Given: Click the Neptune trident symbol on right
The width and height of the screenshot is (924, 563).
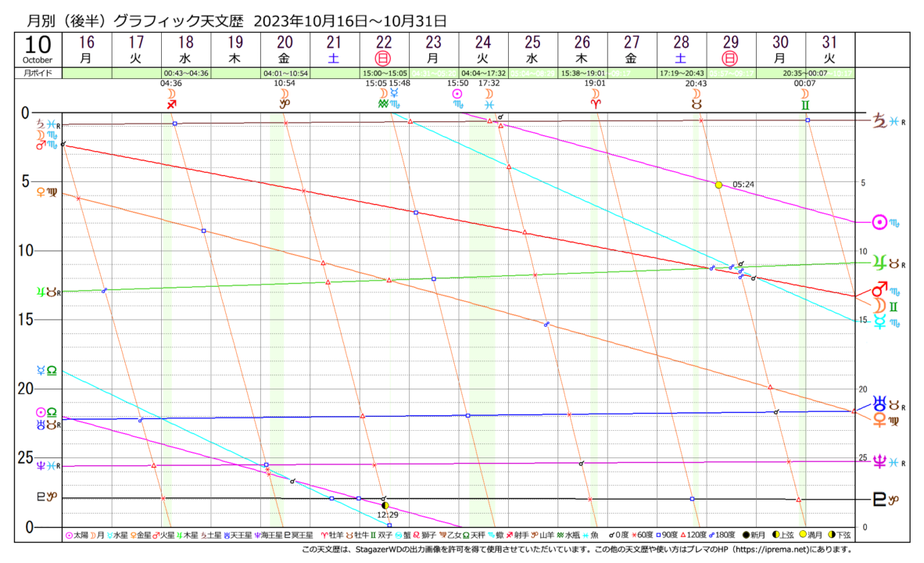Looking at the screenshot, I should (879, 461).
